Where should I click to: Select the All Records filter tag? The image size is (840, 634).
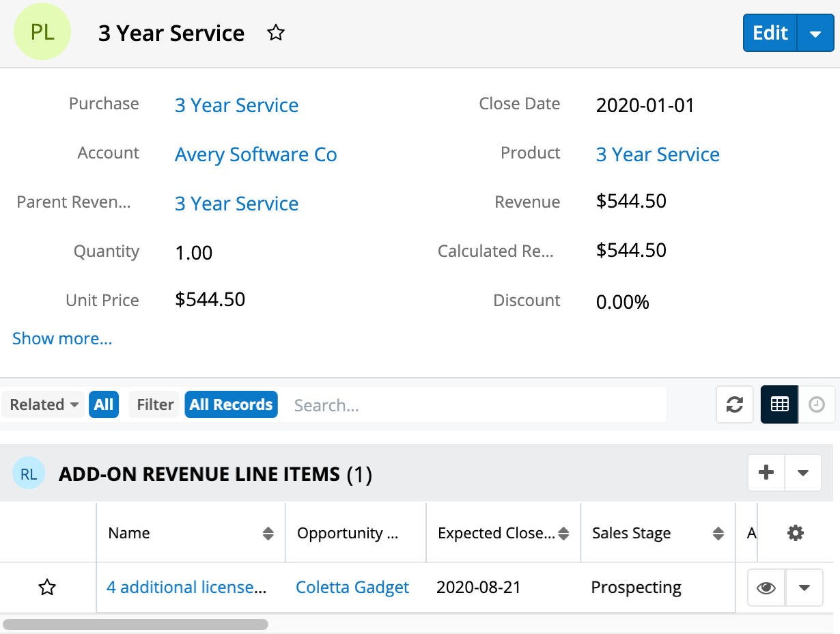pyautogui.click(x=231, y=404)
